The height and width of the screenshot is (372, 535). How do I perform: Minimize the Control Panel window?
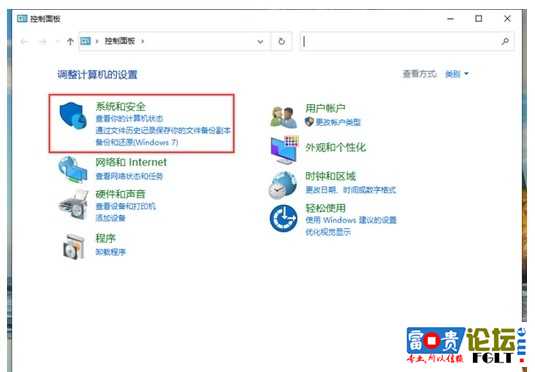[450, 19]
